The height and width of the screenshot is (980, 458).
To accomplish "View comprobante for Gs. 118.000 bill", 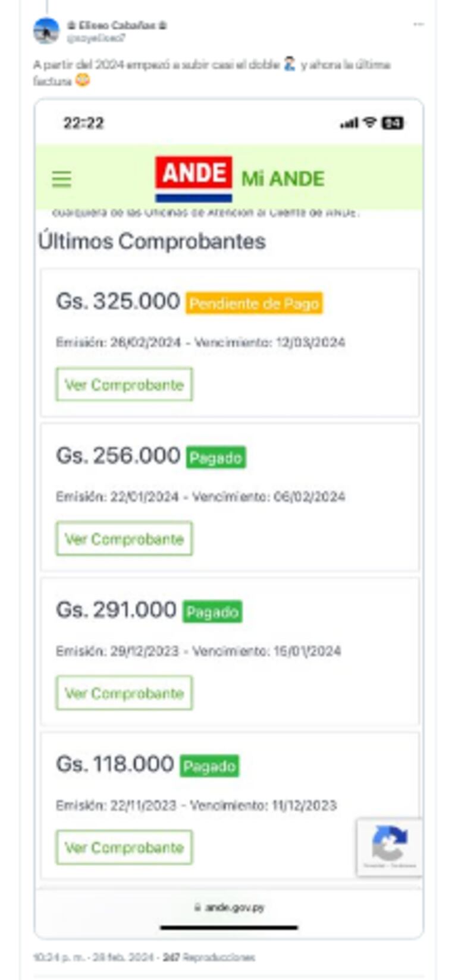I will (x=124, y=847).
